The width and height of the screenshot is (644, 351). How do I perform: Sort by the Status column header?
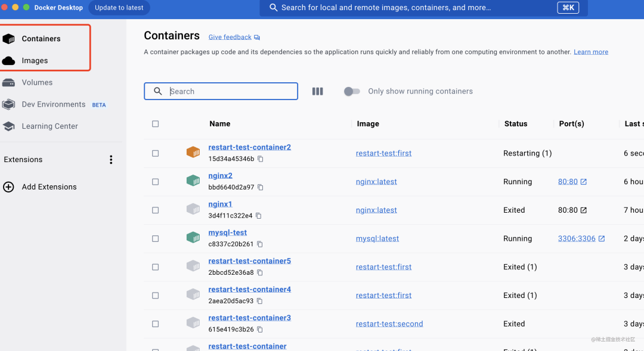pos(516,123)
